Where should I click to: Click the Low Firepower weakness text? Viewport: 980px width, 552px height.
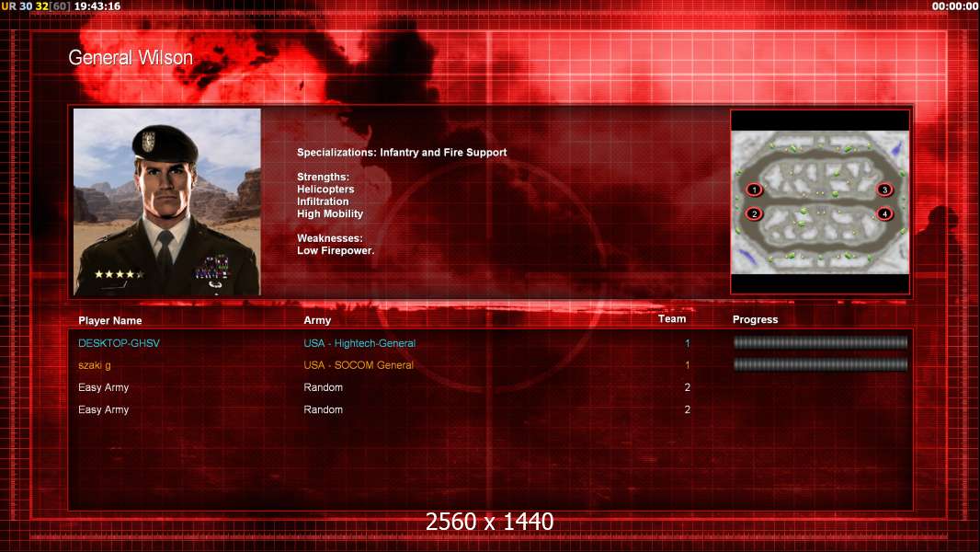click(336, 250)
